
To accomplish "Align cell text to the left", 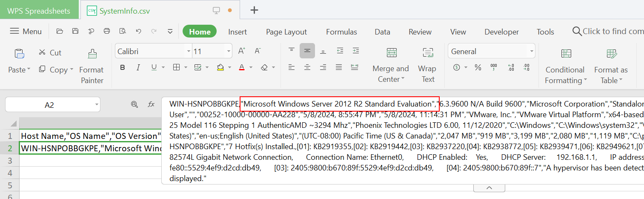I will point(291,67).
